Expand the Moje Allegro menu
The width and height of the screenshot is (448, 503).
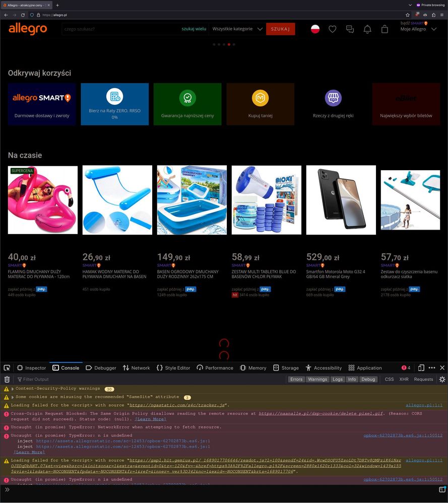coord(418,29)
